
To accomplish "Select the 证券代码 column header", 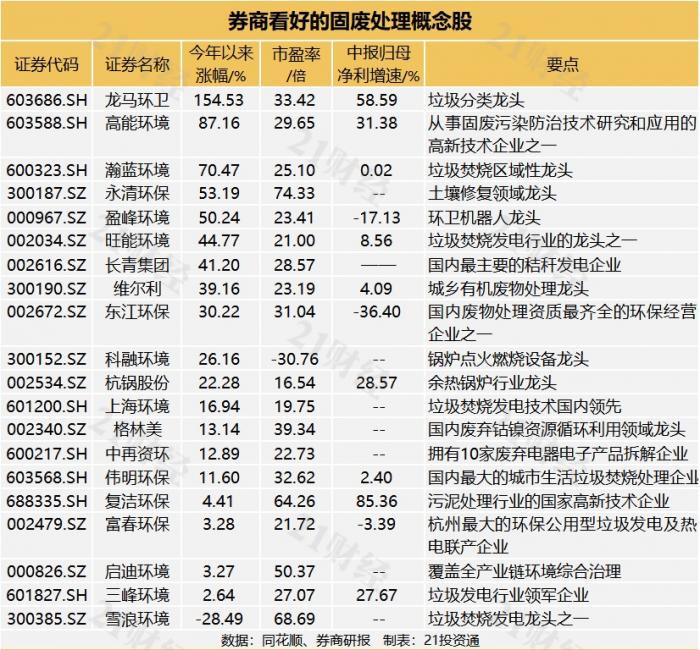I will tap(46, 64).
